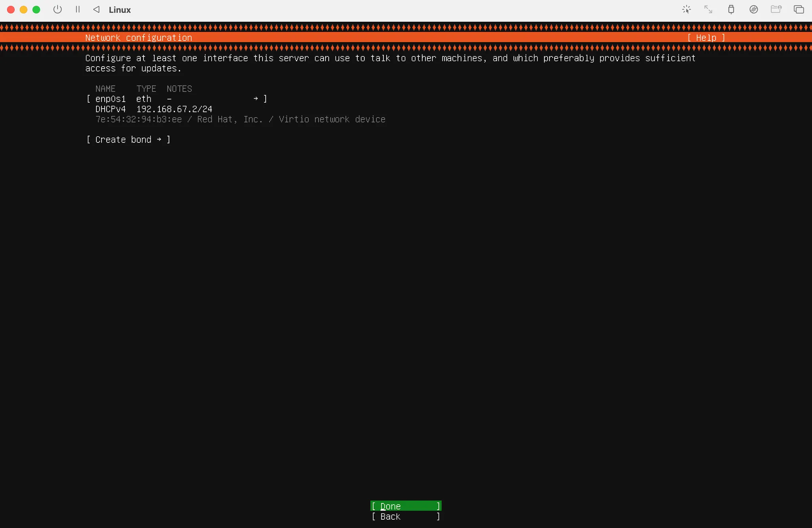This screenshot has width=812, height=528.
Task: Open the disc drive image icon
Action: 753,10
